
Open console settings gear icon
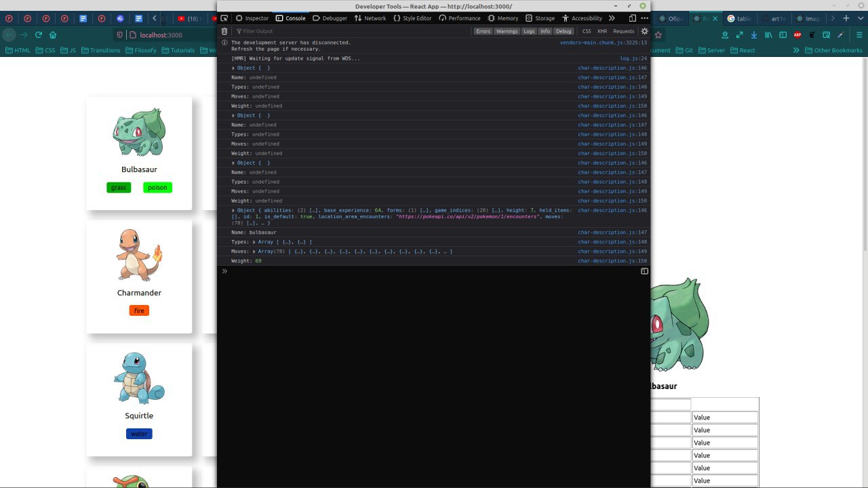click(x=644, y=31)
